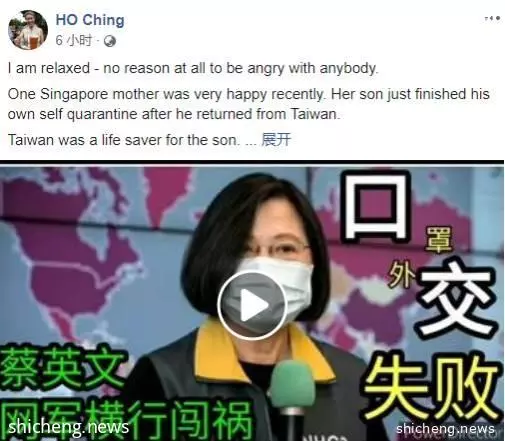Click the small yellow 外 character
The image size is (505, 441).
403,275
